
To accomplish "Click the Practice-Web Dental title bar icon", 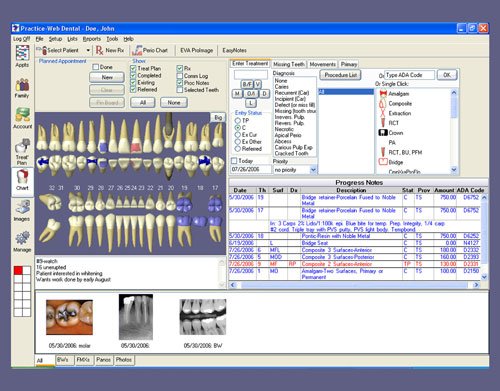I will point(16,28).
